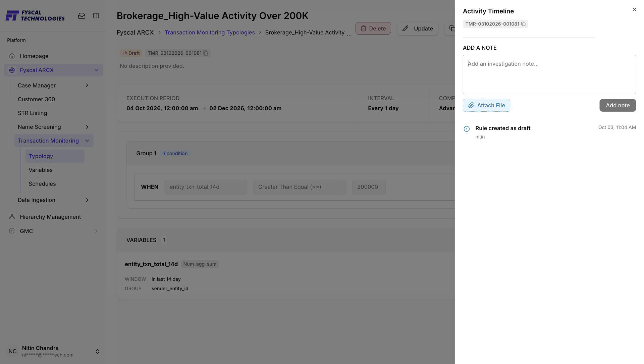Copy TMR ID next to Draft badge
The image size is (644, 364).
(206, 53)
